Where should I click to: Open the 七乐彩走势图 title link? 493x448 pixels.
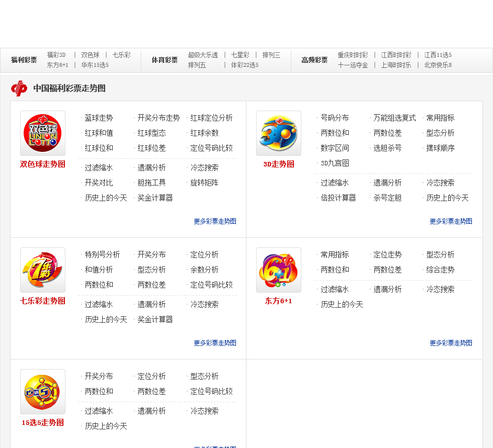point(43,301)
